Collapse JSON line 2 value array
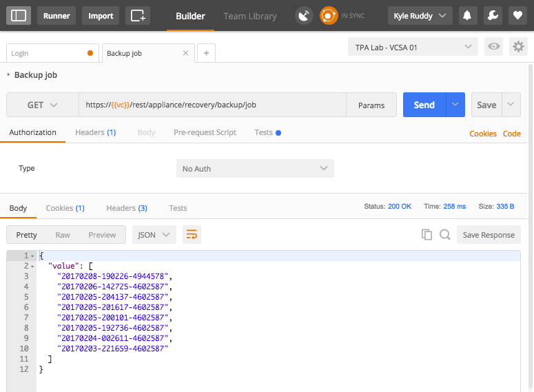This screenshot has height=392, width=534. pos(32,266)
